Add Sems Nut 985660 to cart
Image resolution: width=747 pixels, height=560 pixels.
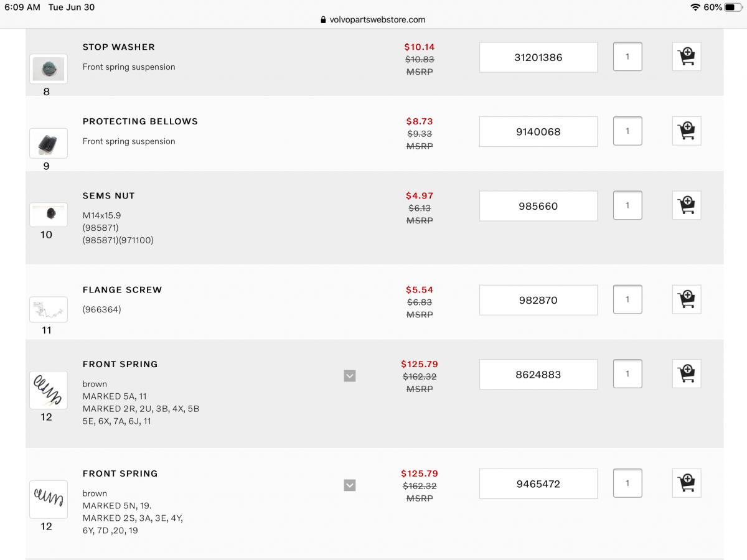687,205
